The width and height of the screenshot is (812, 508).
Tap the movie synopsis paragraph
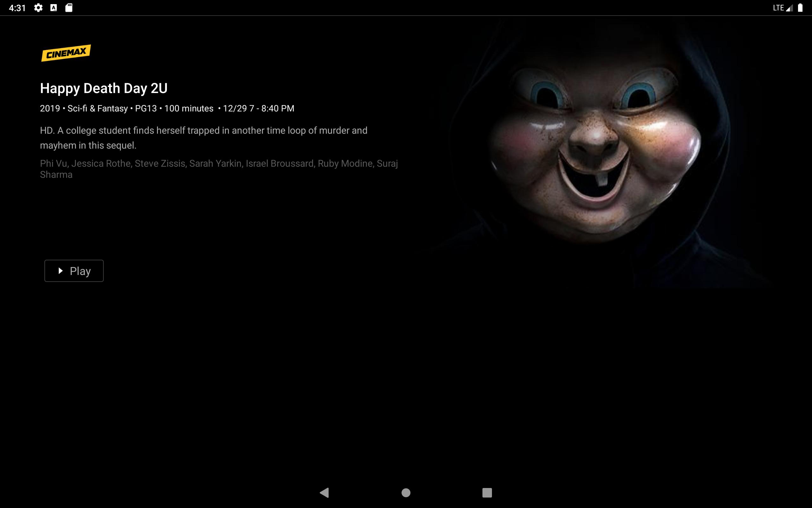click(x=204, y=138)
